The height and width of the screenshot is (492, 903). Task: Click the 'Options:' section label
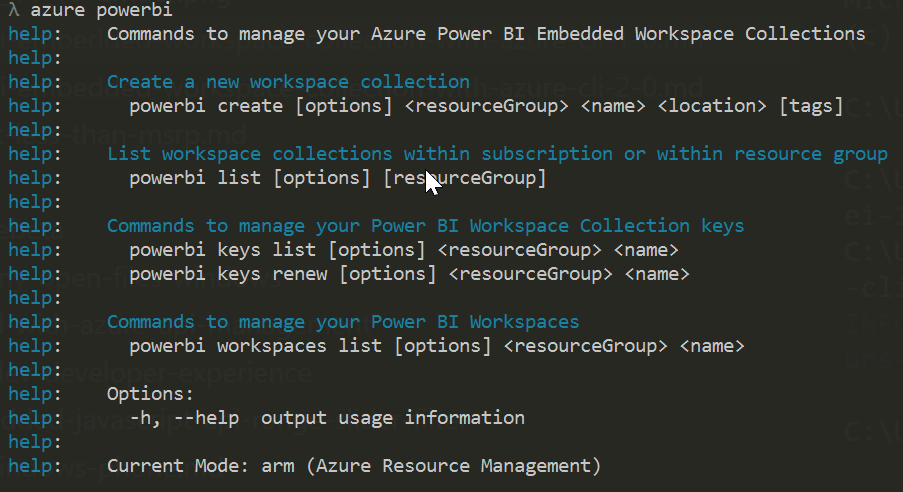click(x=150, y=394)
